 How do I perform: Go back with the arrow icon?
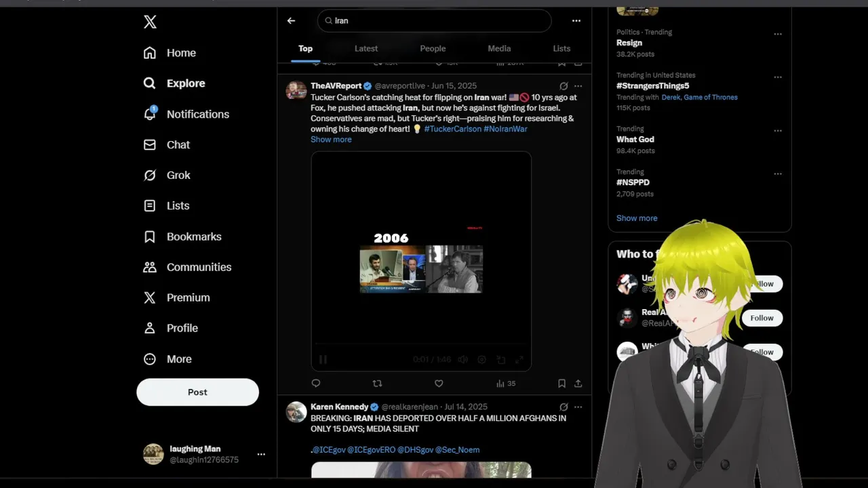coord(291,21)
